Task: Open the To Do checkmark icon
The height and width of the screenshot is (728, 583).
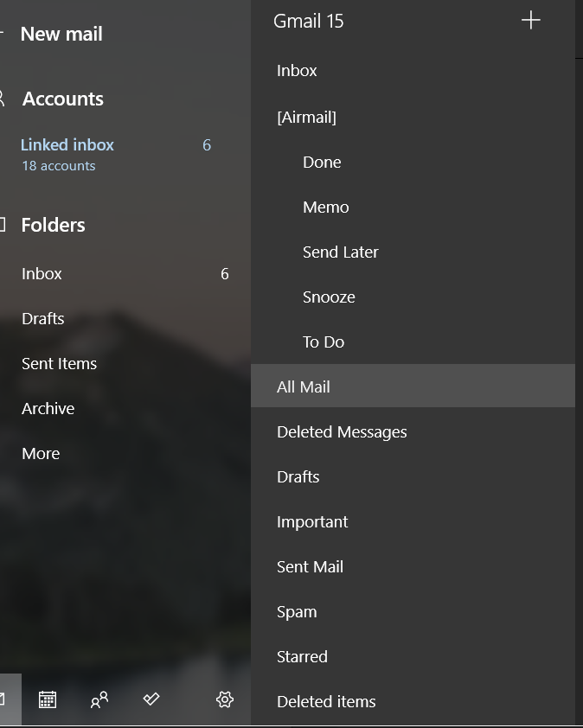Action: 151,699
